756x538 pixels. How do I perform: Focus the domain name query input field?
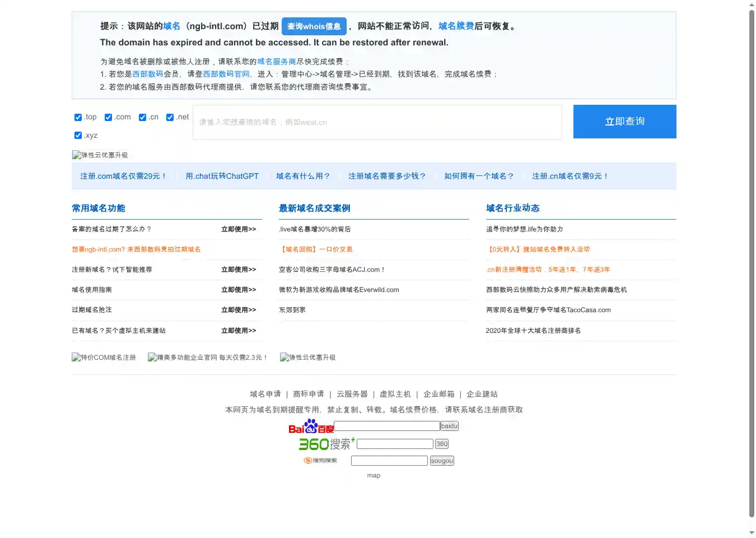click(377, 122)
